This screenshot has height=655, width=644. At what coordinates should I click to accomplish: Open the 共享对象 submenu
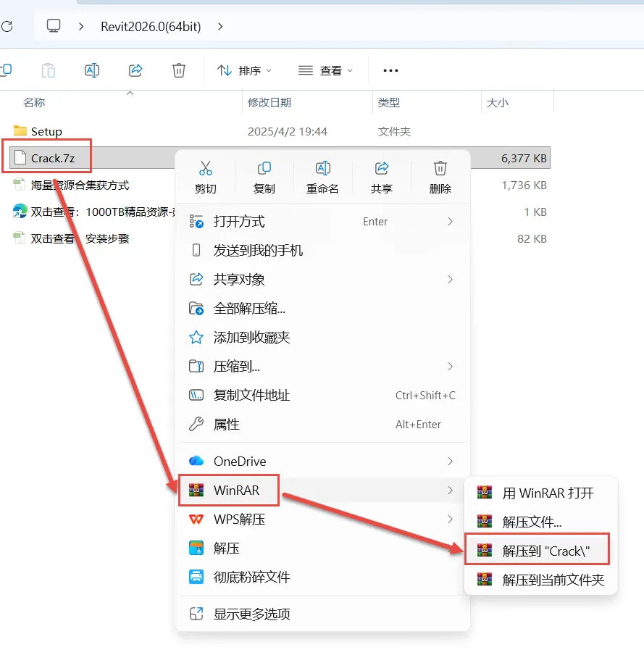coord(322,280)
